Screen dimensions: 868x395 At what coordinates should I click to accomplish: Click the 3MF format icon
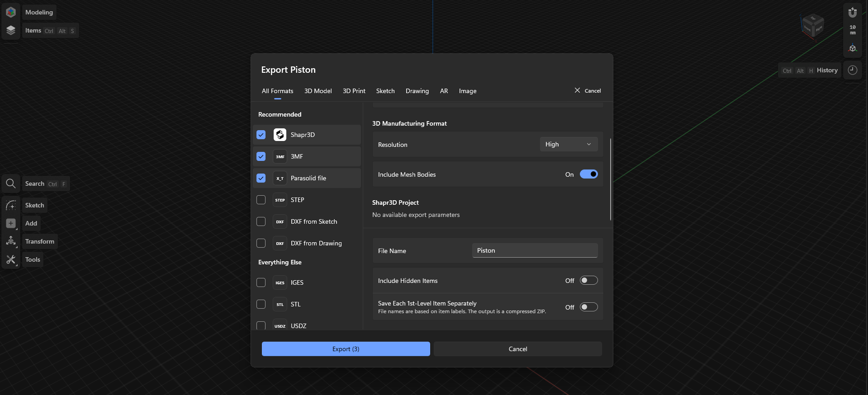point(280,156)
